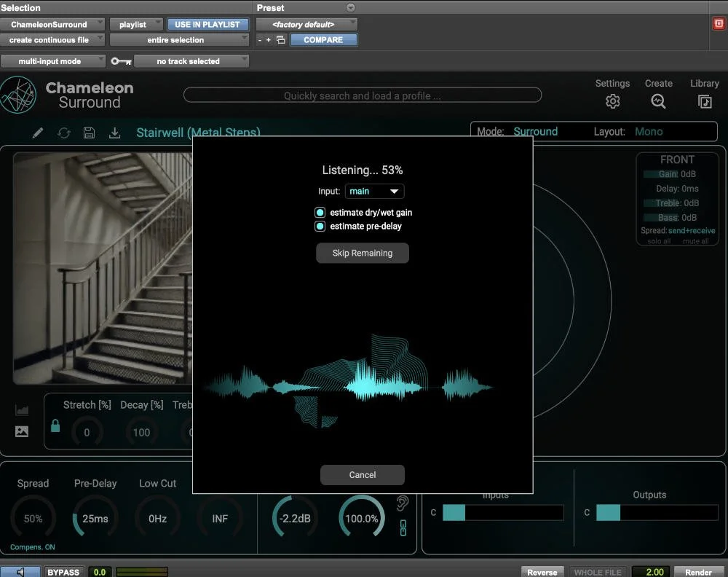
Task: Show the spectrum graph view icon
Action: coord(22,409)
